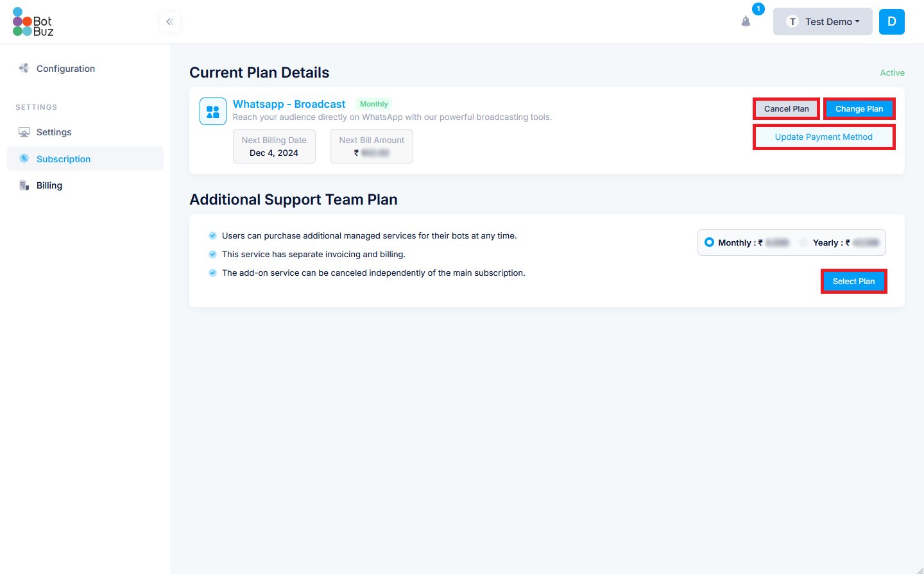Click the BotBuz logo
Image resolution: width=924 pixels, height=574 pixels.
pyautogui.click(x=33, y=22)
